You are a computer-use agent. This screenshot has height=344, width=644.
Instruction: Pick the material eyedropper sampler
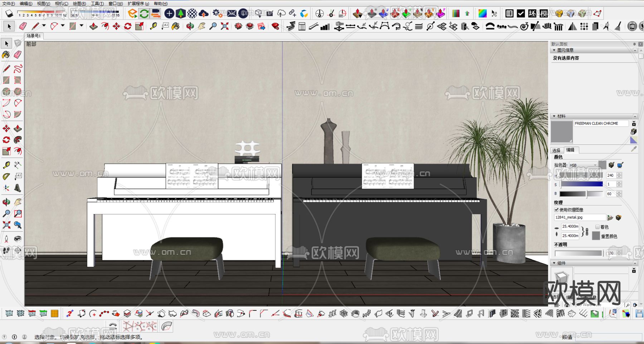pyautogui.click(x=634, y=149)
